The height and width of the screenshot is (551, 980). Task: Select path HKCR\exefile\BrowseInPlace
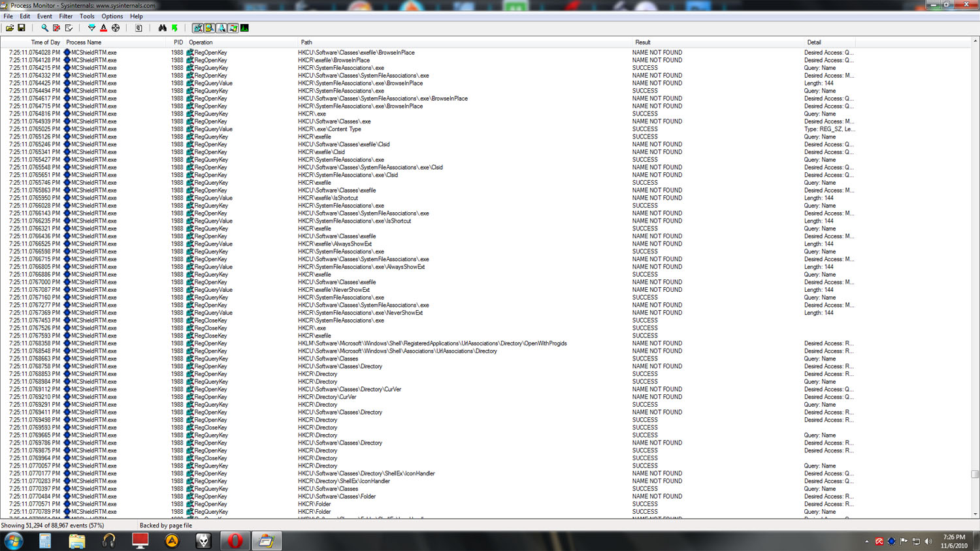point(334,60)
